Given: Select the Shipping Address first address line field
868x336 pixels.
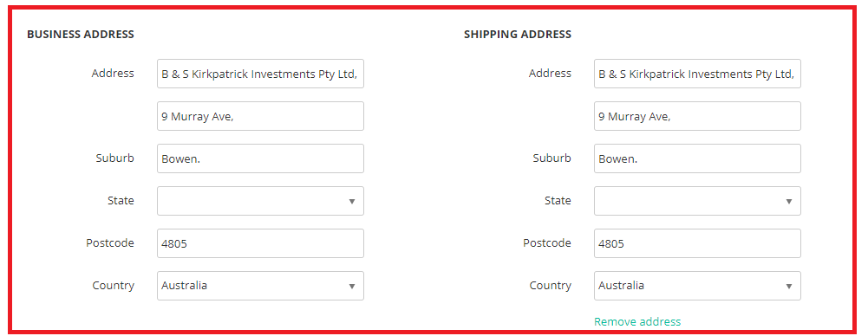Looking at the screenshot, I should click(x=697, y=74).
